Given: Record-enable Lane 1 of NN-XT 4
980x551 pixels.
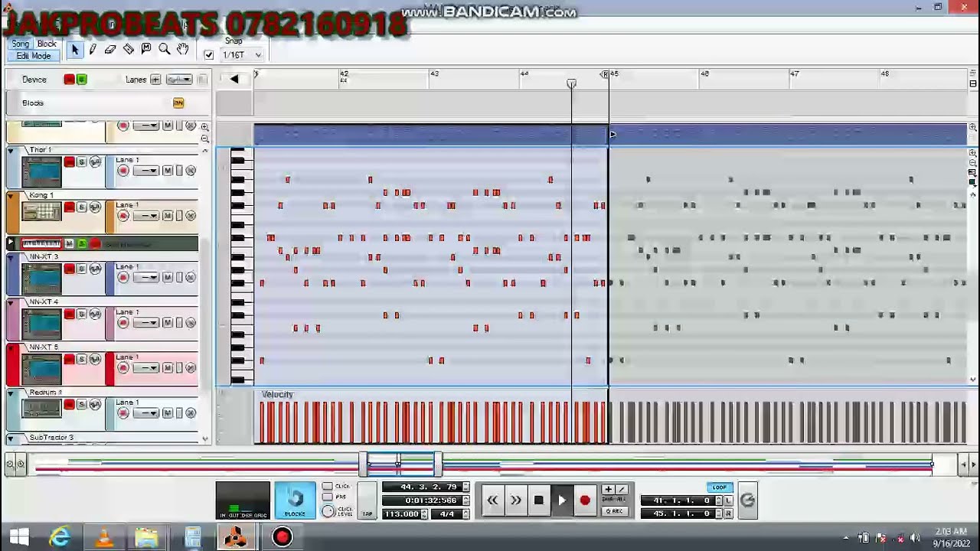Looking at the screenshot, I should [x=123, y=323].
